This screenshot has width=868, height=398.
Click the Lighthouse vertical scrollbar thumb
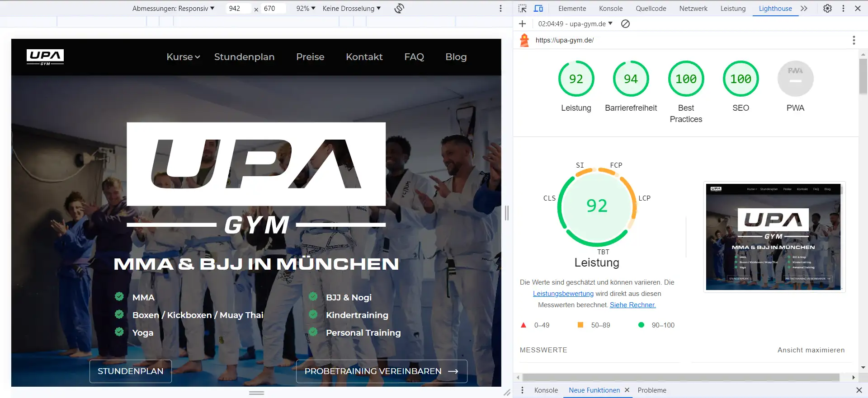click(863, 76)
